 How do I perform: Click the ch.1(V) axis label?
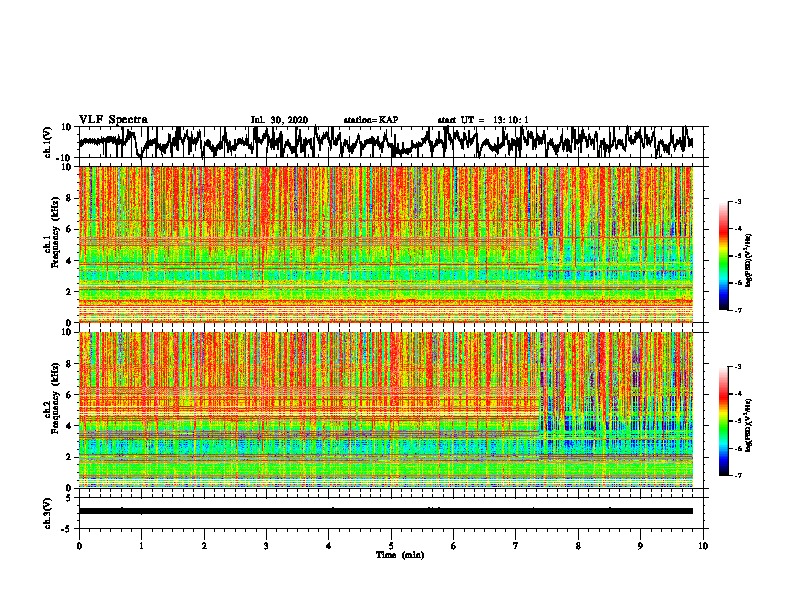pyautogui.click(x=48, y=142)
